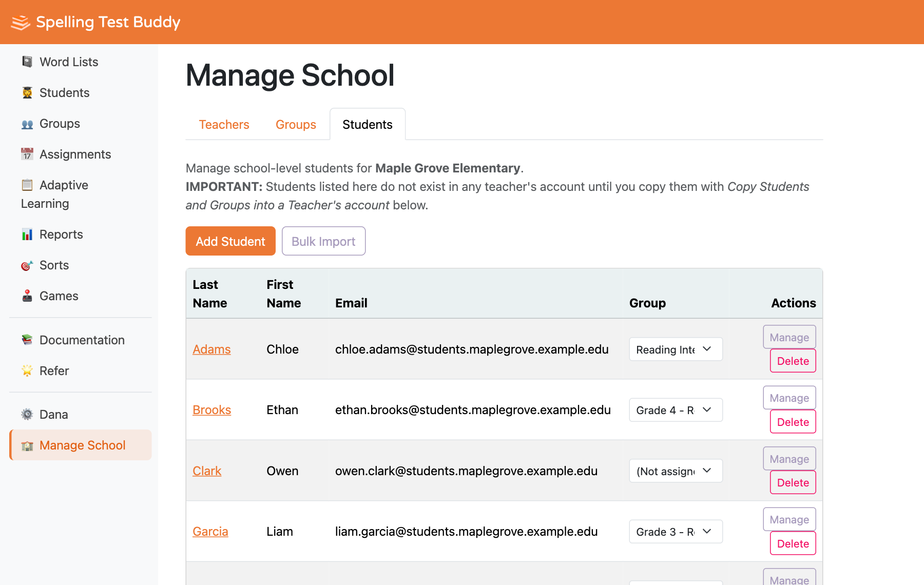Click the Students graduate icon in sidebar
Viewport: 924px width, 585px height.
(x=27, y=92)
